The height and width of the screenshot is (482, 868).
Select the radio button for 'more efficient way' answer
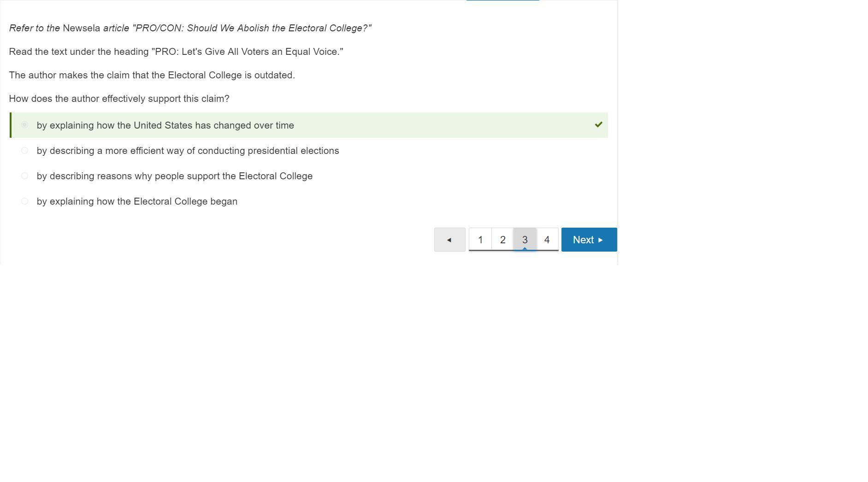coord(25,151)
